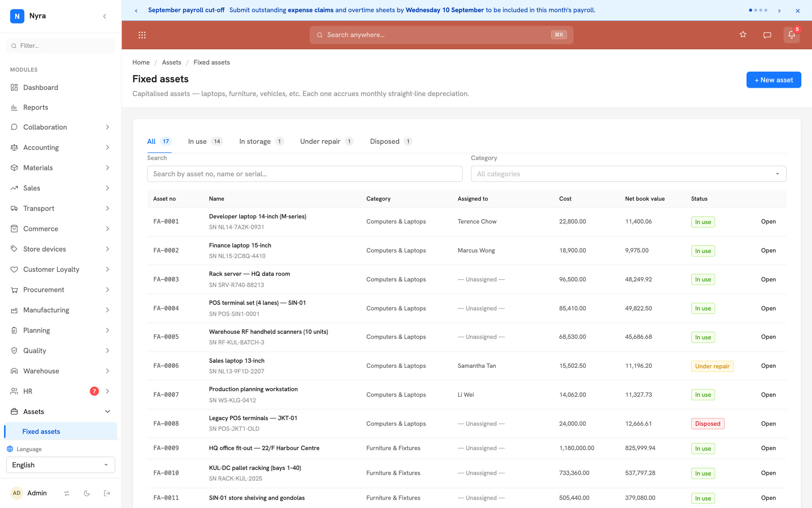
Task: Switch to the Under repair tab
Action: (326, 141)
